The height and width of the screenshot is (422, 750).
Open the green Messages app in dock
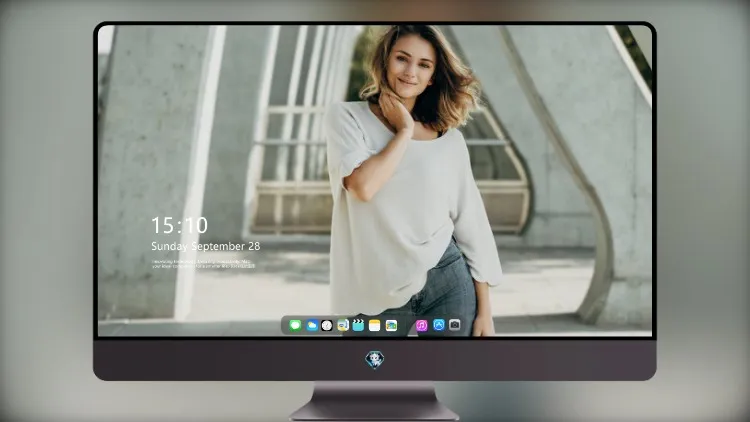295,325
